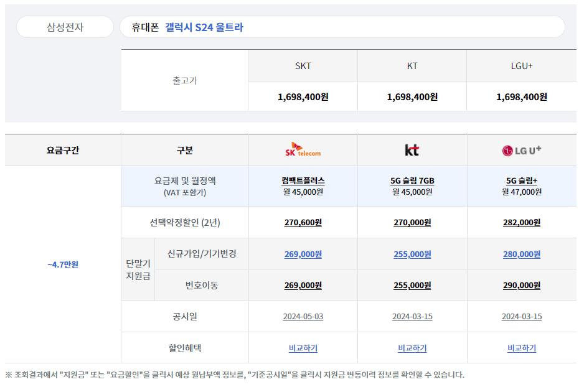Click the 공시일 row label
The width and height of the screenshot is (579, 392).
click(185, 317)
